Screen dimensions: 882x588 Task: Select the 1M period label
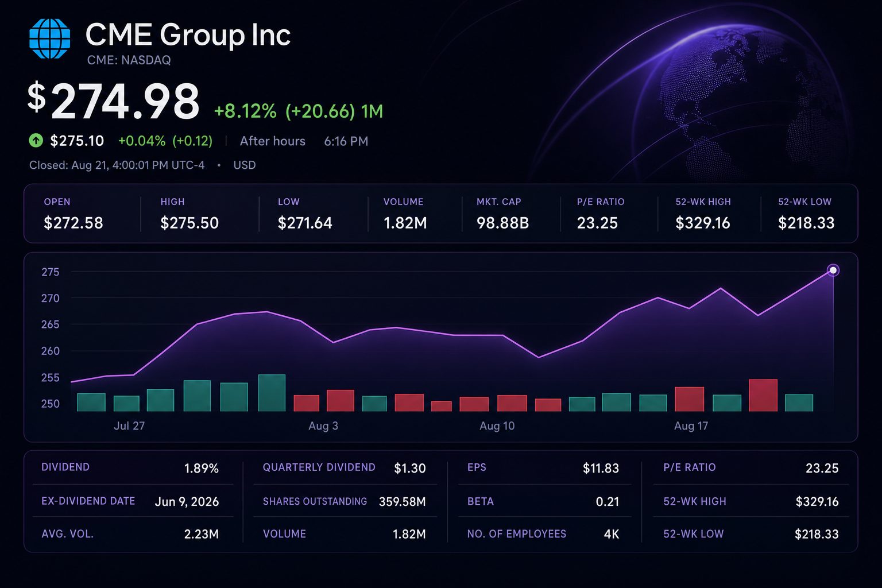point(372,111)
